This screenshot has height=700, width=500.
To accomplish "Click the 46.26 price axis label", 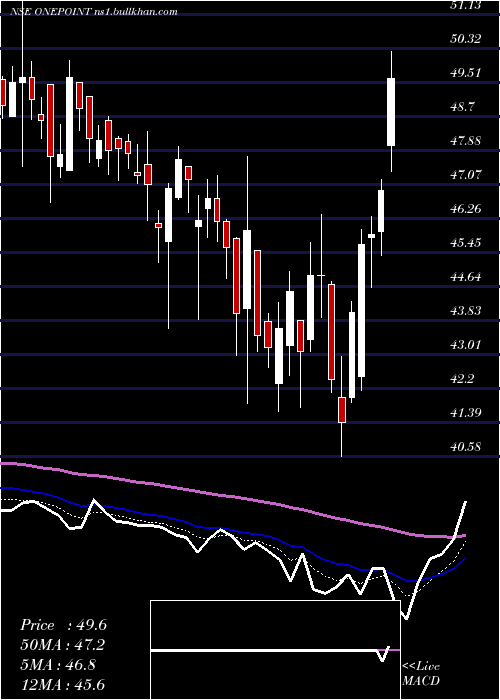I will (x=466, y=208).
